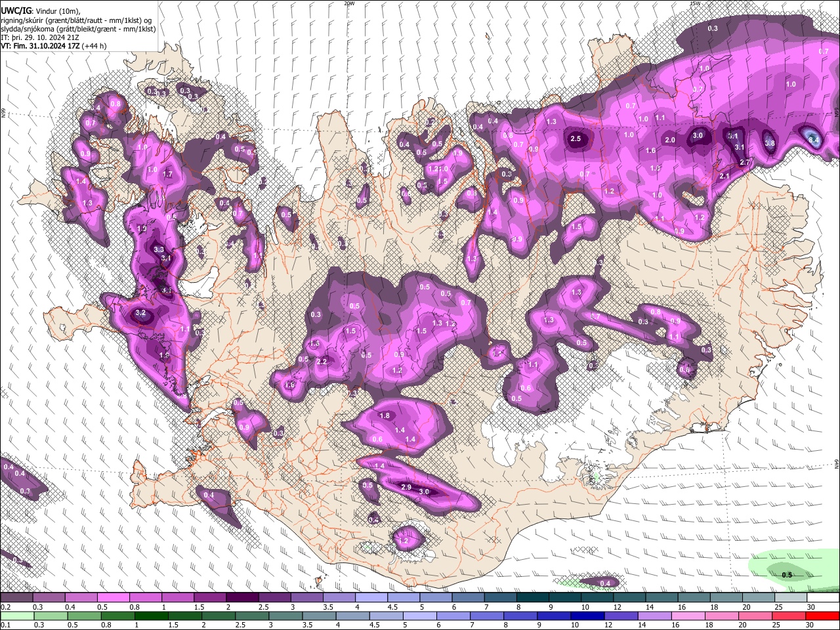Click the "20W" longitude label
Viewport: 840px width, 630px height.
click(x=349, y=3)
